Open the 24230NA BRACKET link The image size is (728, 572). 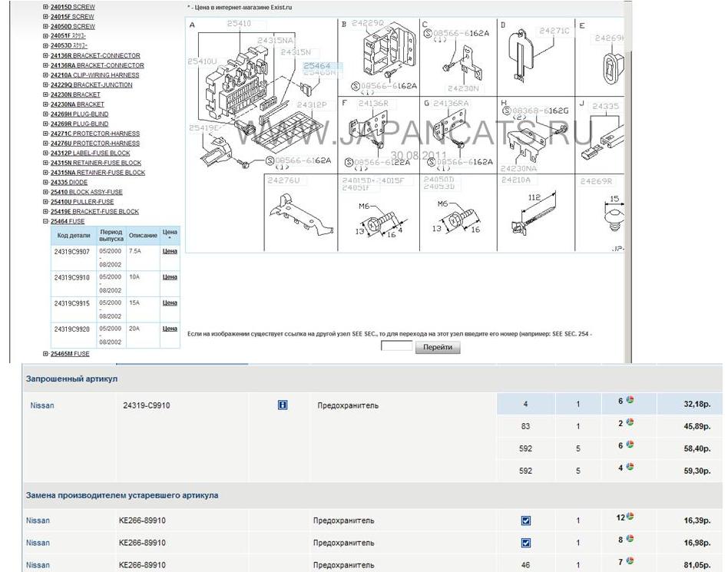(78, 104)
